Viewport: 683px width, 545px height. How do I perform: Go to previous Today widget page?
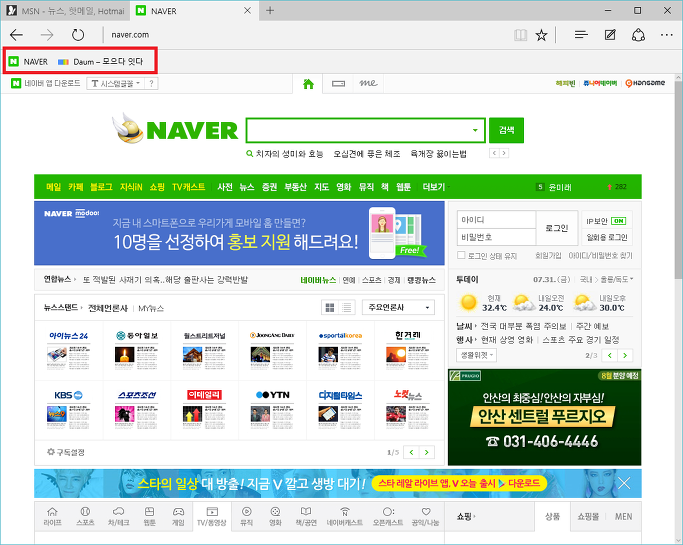point(610,355)
